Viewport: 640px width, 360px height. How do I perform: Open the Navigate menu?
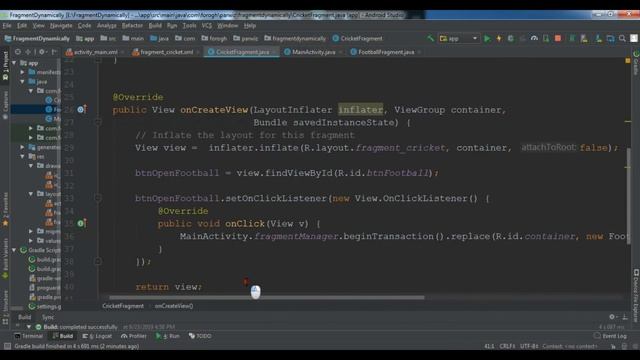tap(61, 25)
